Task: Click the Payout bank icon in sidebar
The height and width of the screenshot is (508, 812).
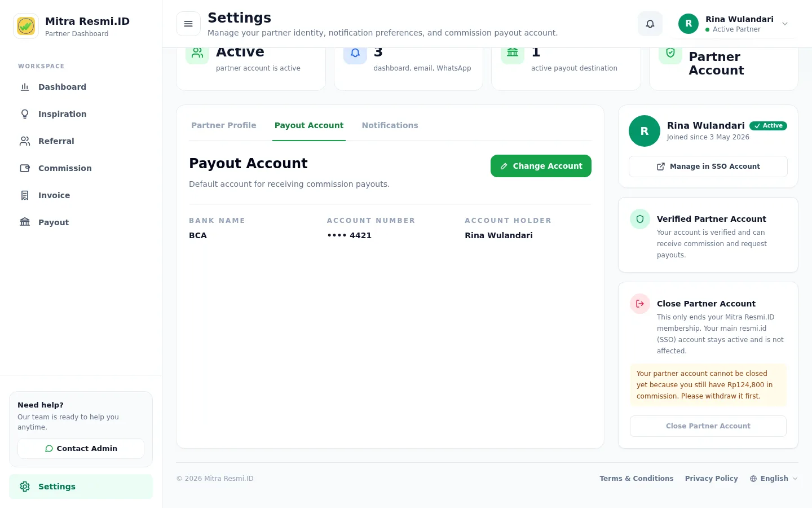Action: tap(25, 222)
